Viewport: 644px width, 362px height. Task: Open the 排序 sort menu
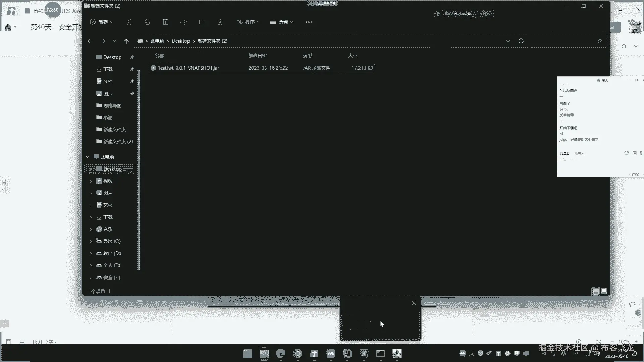[248, 22]
